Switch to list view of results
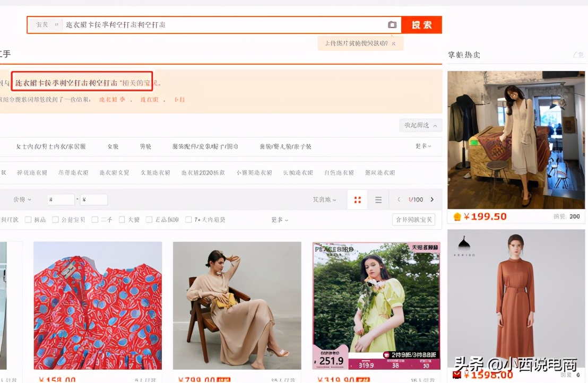The height and width of the screenshot is (383, 588). click(378, 200)
